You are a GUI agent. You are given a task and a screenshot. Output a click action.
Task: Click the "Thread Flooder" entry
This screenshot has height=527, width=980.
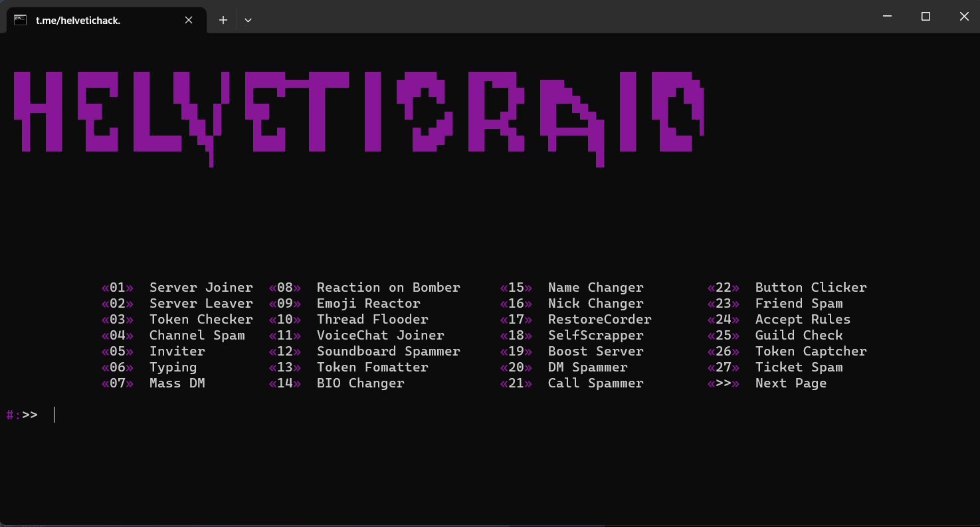pos(373,320)
